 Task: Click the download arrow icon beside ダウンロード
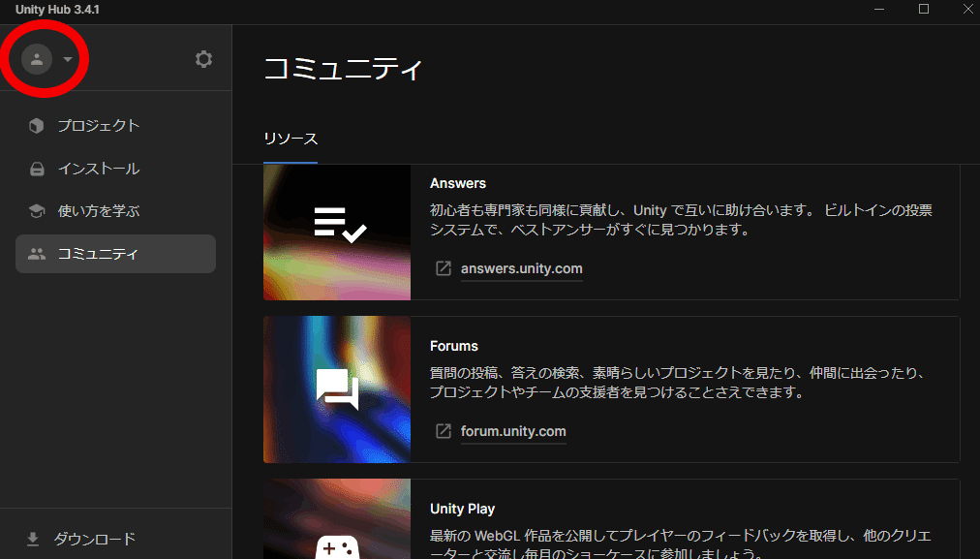[33, 539]
